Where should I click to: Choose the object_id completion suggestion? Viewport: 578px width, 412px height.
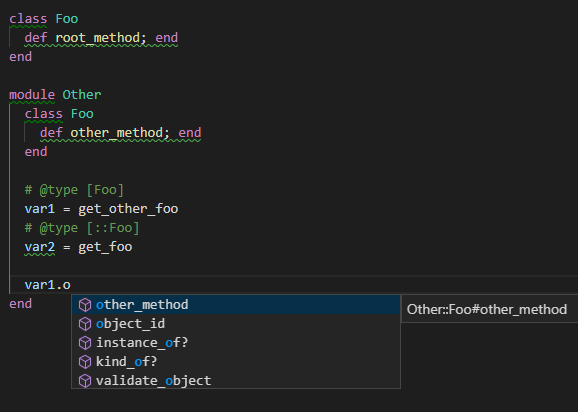236,324
